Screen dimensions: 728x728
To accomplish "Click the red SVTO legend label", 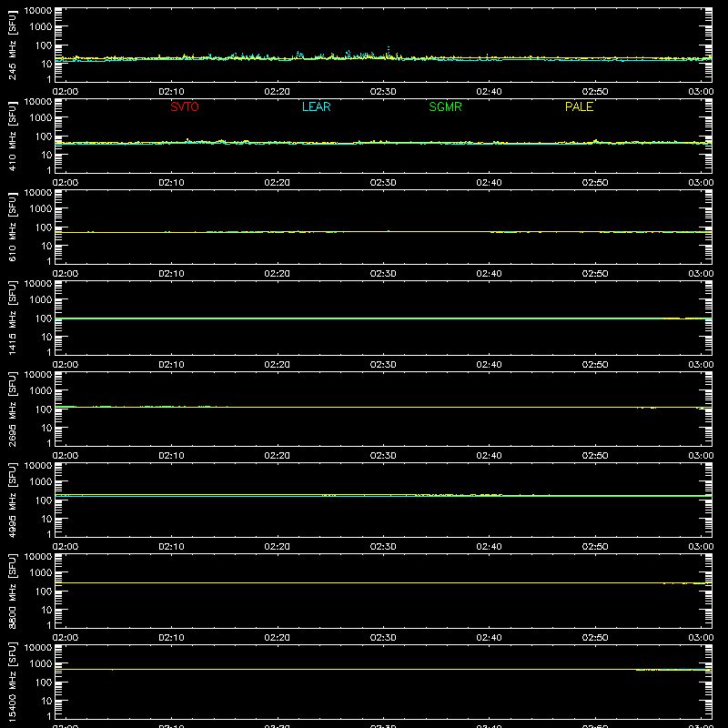I will click(185, 106).
